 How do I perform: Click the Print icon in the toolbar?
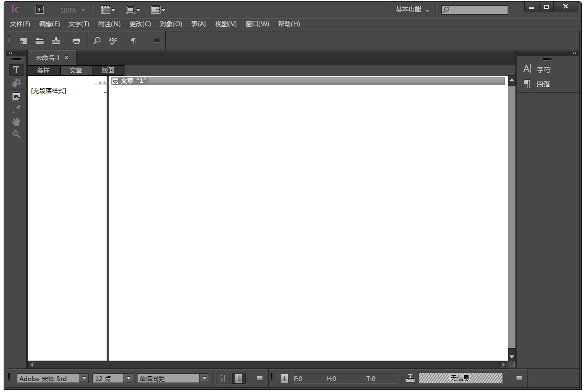point(76,41)
